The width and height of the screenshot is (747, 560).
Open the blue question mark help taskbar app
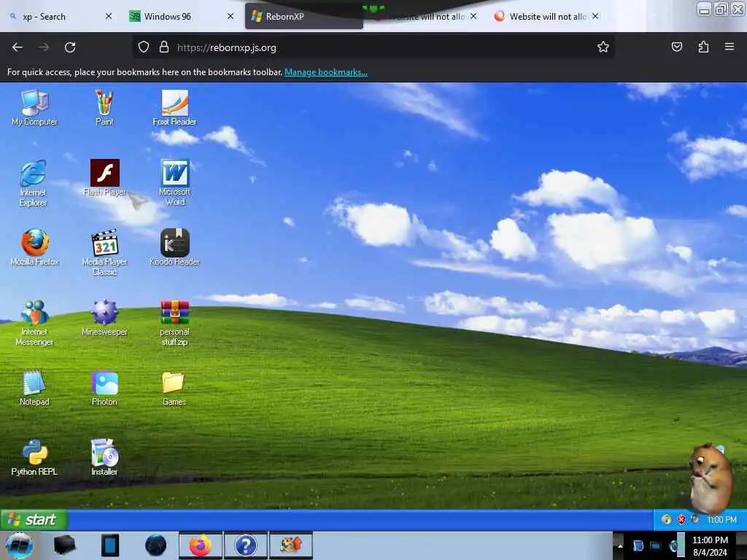tap(246, 545)
